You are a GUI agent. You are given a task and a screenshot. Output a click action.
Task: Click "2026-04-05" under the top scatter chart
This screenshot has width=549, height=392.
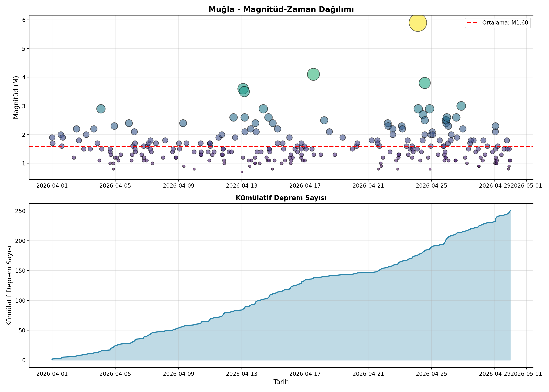pos(115,186)
